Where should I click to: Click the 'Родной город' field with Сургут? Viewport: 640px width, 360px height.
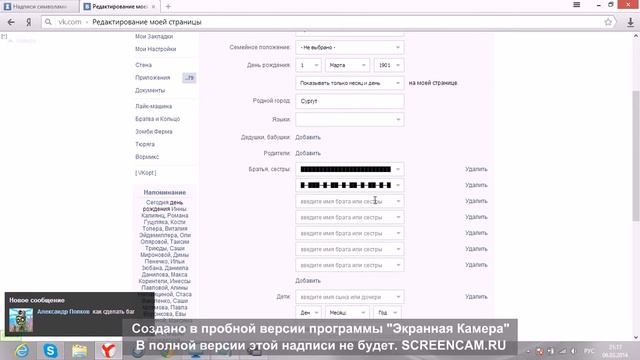[350, 101]
